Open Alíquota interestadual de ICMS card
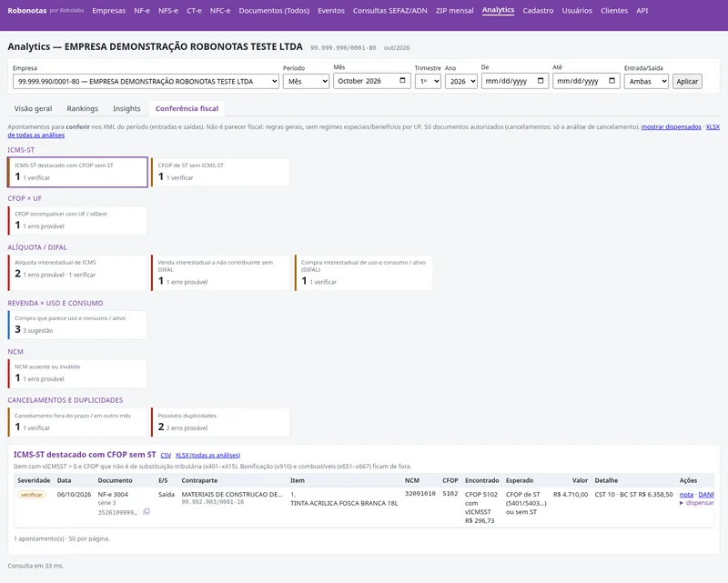The height and width of the screenshot is (583, 728). tap(77, 273)
